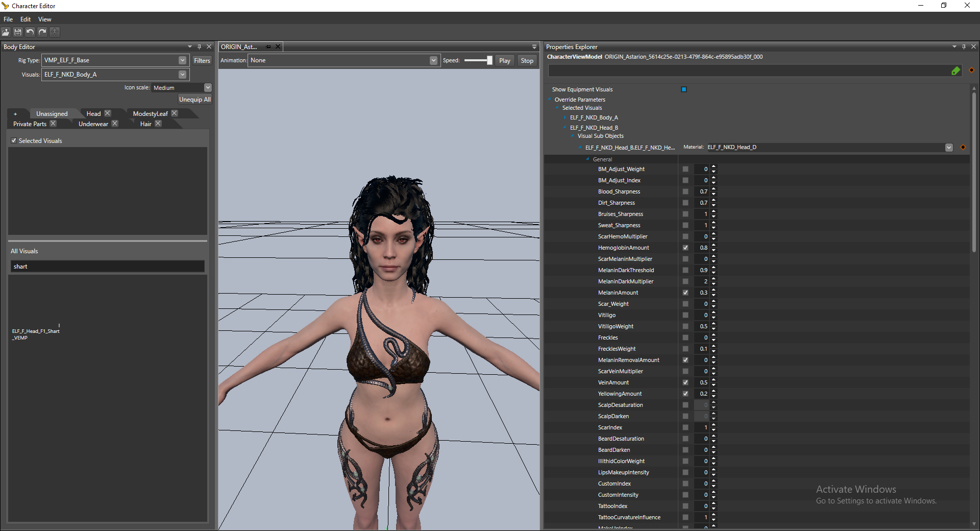Remove the Underwear tab via X
The width and height of the screenshot is (980, 531).
pyautogui.click(x=115, y=124)
